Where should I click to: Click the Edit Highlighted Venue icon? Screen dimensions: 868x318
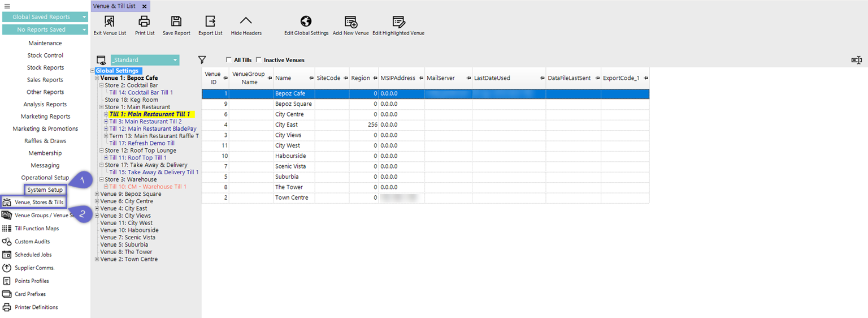click(398, 22)
